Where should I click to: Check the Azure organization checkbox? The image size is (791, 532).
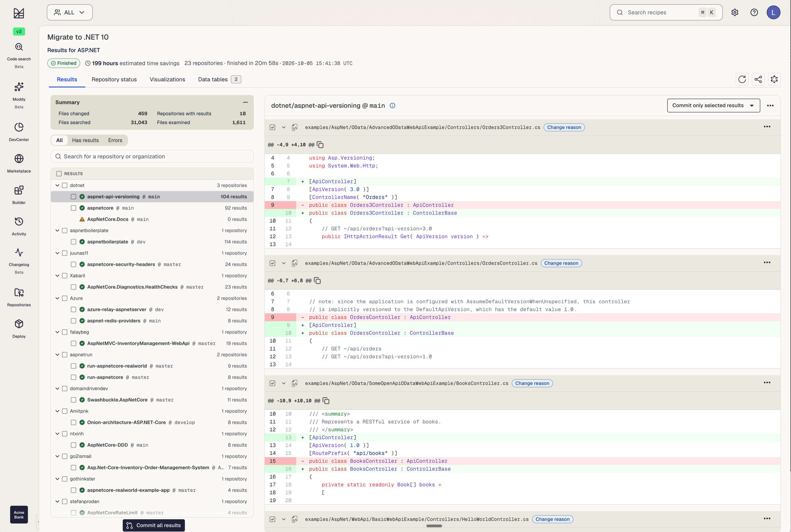click(x=65, y=298)
